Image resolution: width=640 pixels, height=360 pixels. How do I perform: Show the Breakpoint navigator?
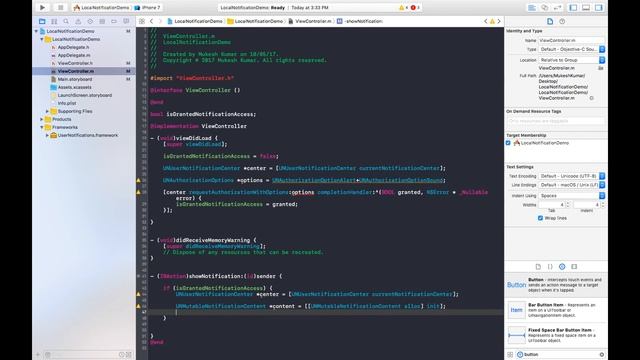pyautogui.click(x=114, y=21)
